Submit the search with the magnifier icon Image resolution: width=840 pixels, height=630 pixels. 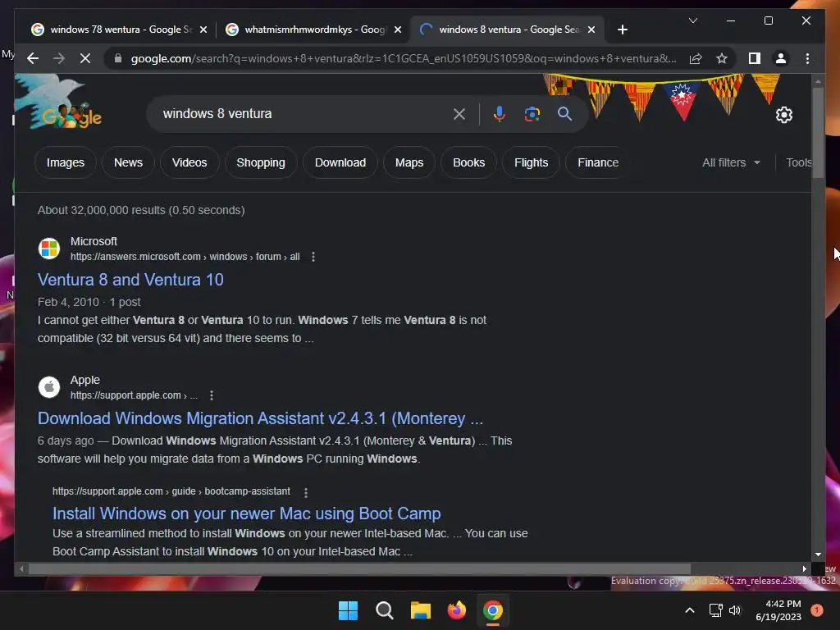click(x=564, y=113)
